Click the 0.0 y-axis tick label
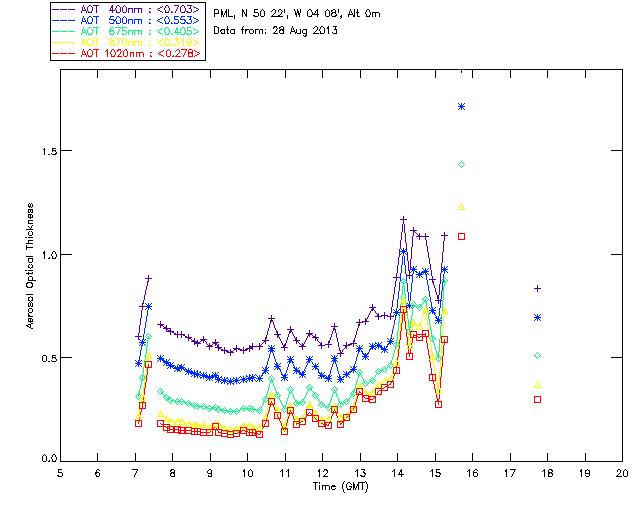This screenshot has width=640, height=512. (48, 459)
